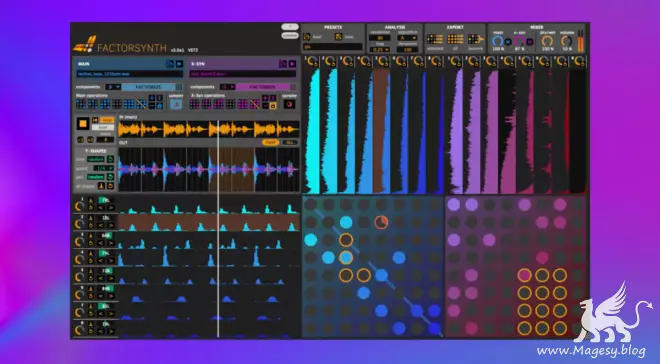Click the presets load icon

307,37
